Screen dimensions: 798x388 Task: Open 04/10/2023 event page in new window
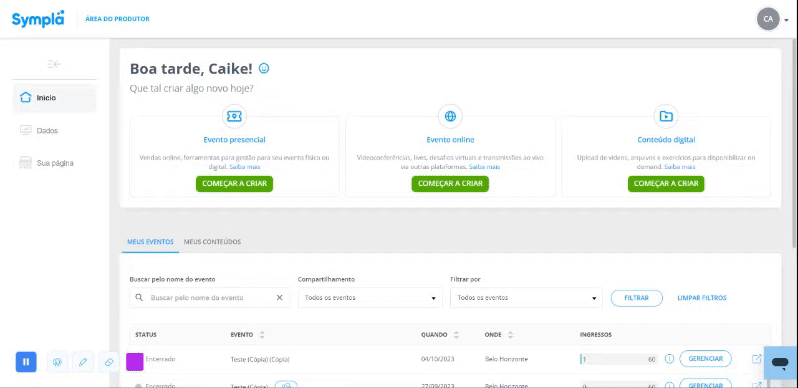(756, 359)
